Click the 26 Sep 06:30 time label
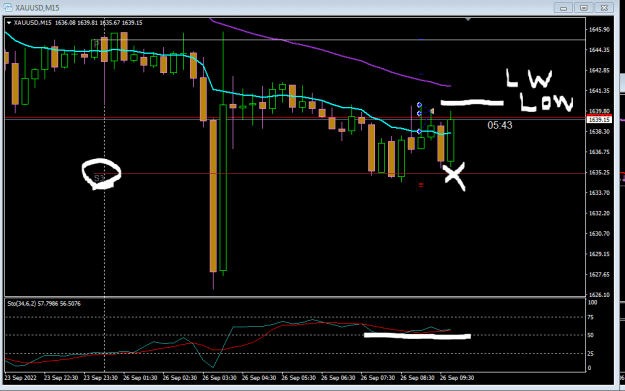 [x=338, y=378]
